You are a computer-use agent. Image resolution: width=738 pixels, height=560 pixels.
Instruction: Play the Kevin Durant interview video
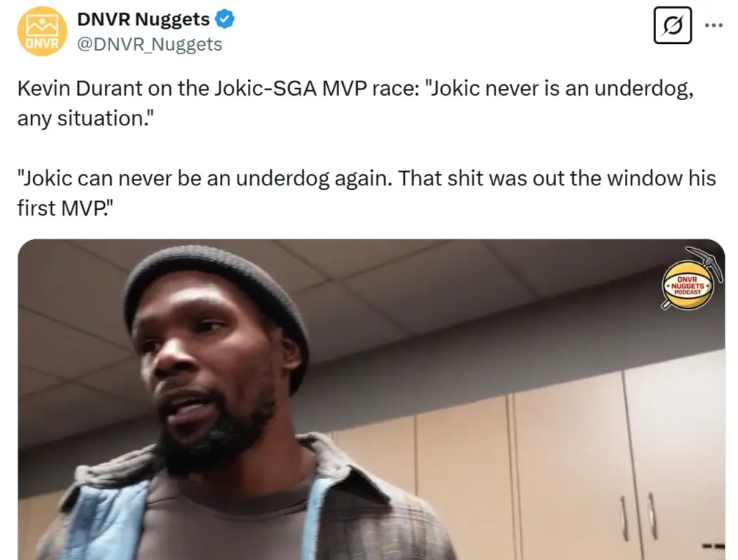(x=371, y=399)
